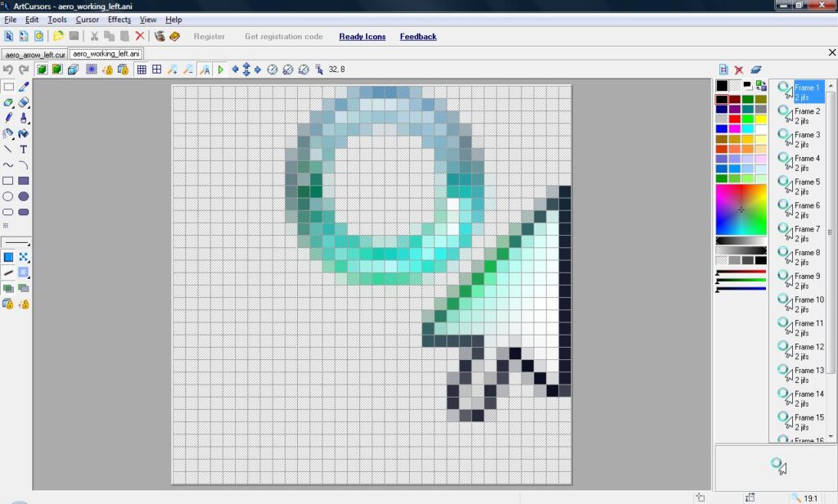This screenshot has width=838, height=504.
Task: Click the scissors cut icon
Action: [x=94, y=36]
